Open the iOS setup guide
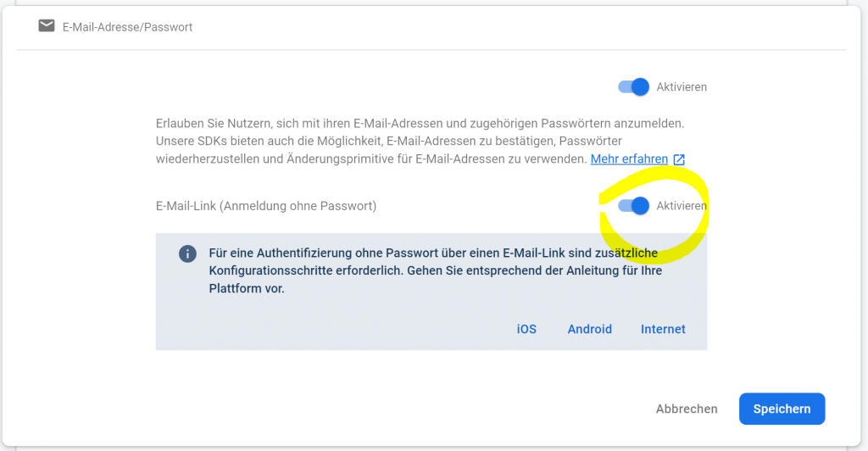Viewport: 868px width, 451px height. pyautogui.click(x=526, y=329)
